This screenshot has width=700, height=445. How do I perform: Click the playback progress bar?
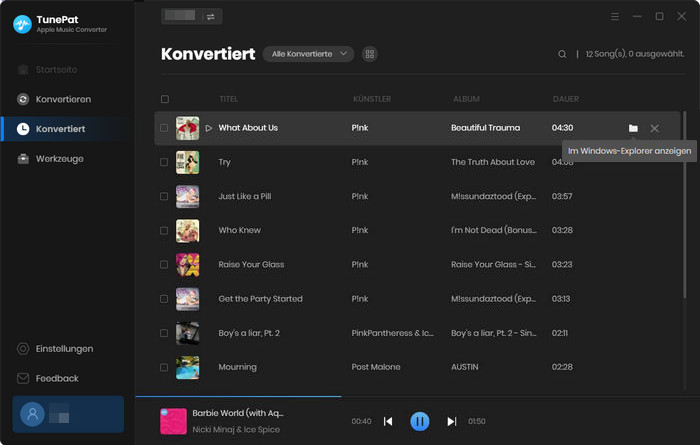pyautogui.click(x=417, y=396)
